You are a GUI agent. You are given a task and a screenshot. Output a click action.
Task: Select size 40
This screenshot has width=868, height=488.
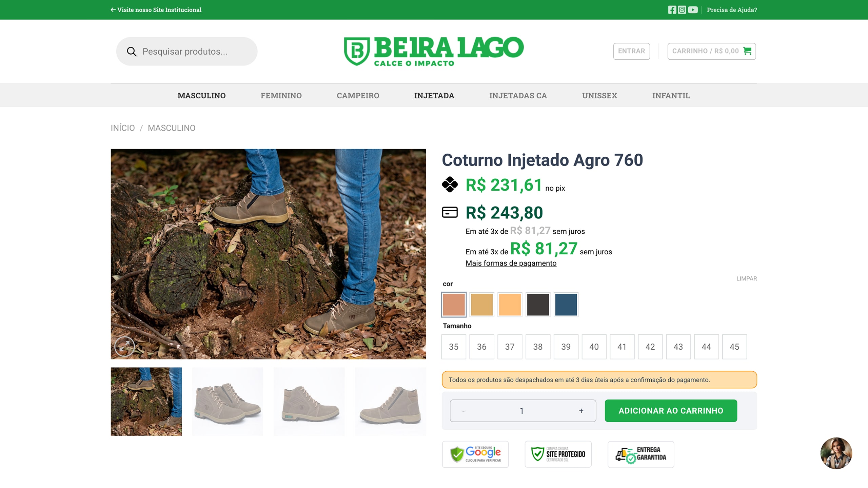click(x=594, y=347)
